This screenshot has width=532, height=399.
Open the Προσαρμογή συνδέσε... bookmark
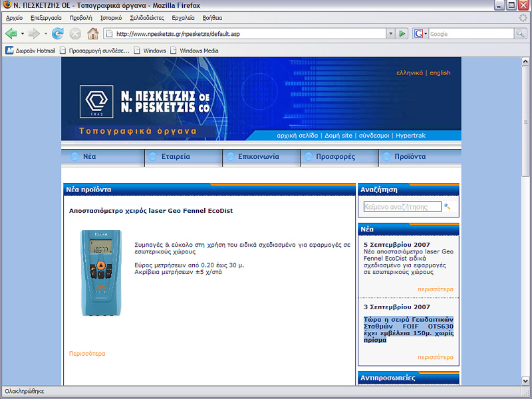point(94,51)
